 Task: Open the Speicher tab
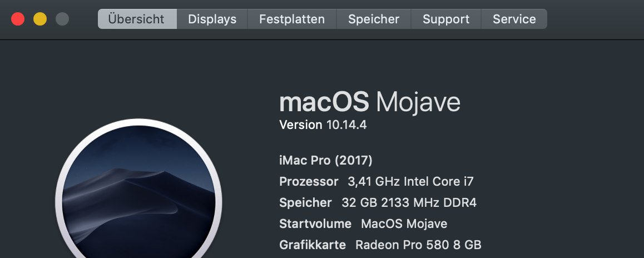[373, 19]
